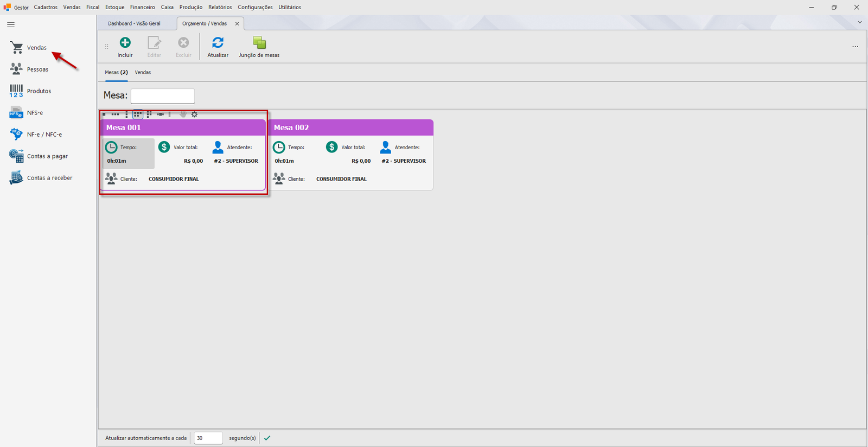Image resolution: width=868 pixels, height=447 pixels.
Task: Open Contas a receber
Action: coord(41,178)
